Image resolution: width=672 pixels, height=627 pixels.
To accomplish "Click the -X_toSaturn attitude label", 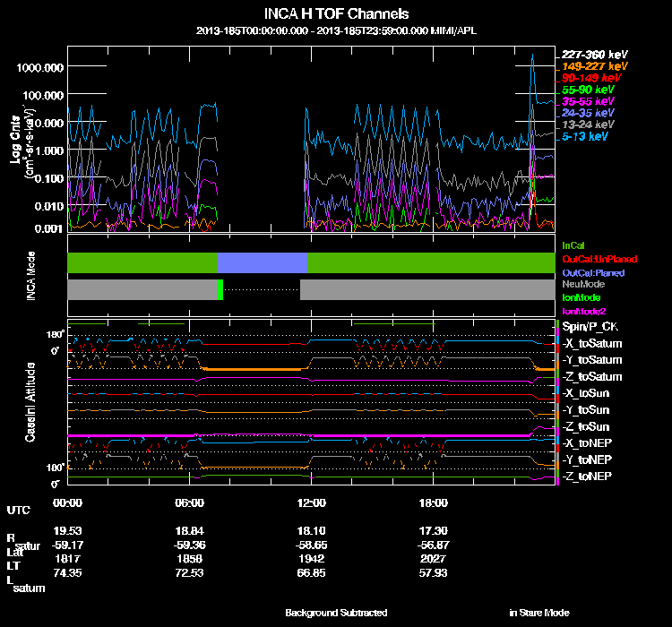I will [591, 344].
